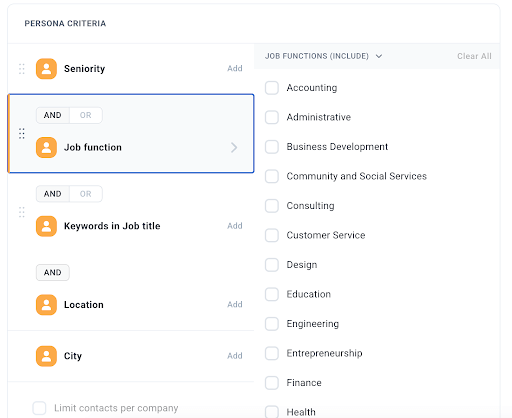Check the Accounting job function checkbox
This screenshot has height=418, width=512.
[272, 88]
